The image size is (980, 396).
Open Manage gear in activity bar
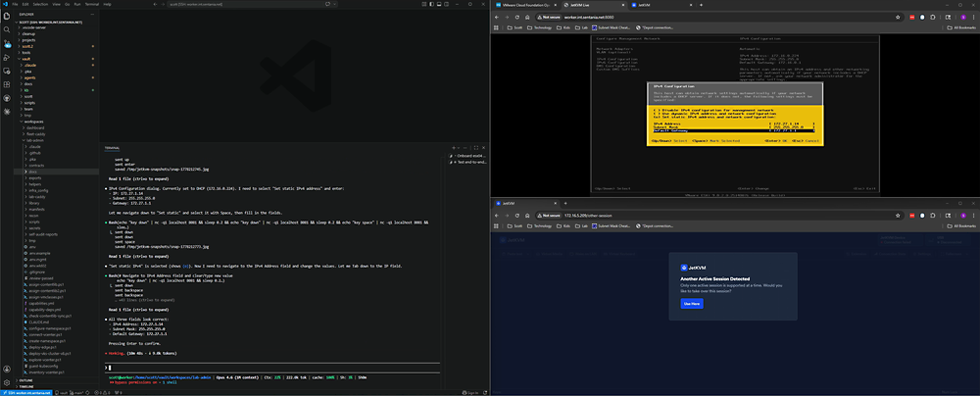pos(7,382)
